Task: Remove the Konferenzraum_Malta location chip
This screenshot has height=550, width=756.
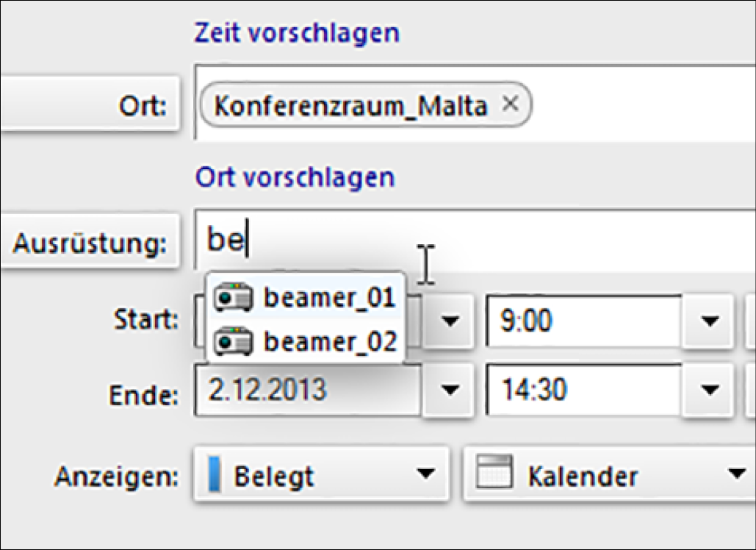Action: (x=510, y=105)
